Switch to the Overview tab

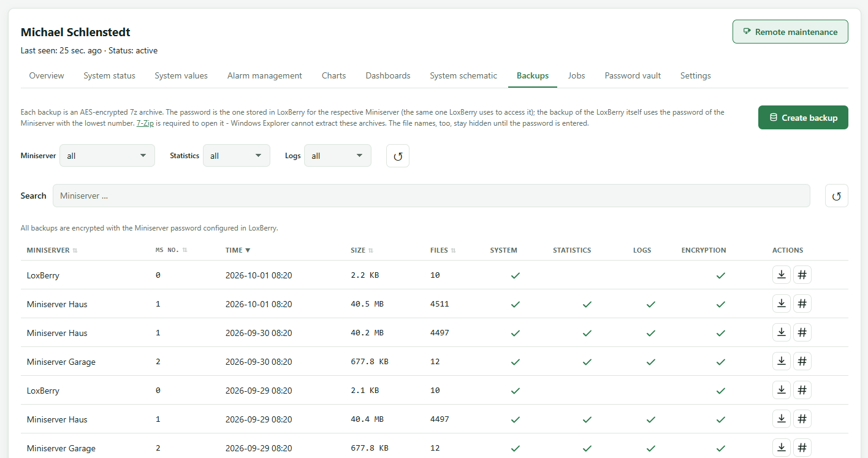point(47,75)
